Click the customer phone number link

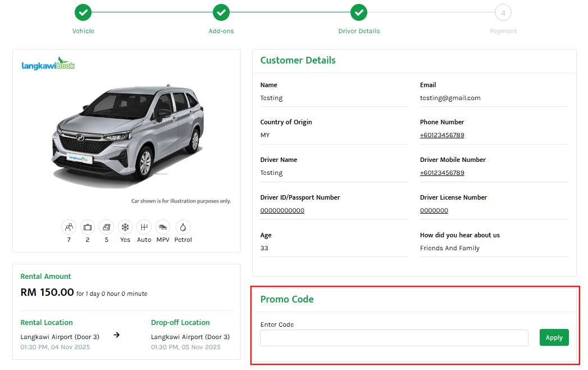[x=442, y=135]
